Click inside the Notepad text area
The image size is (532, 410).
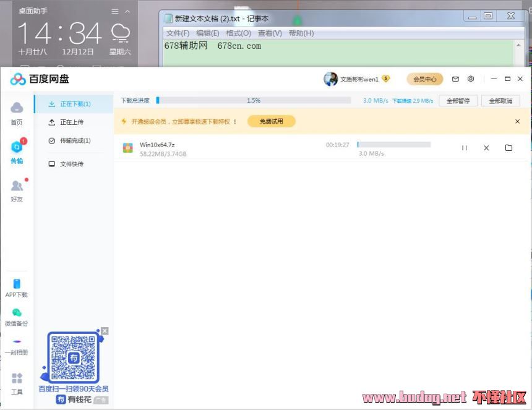click(x=338, y=53)
